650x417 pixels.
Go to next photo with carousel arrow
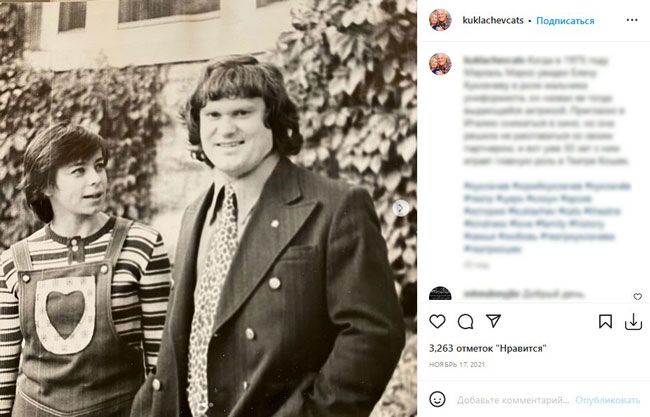[x=401, y=208]
